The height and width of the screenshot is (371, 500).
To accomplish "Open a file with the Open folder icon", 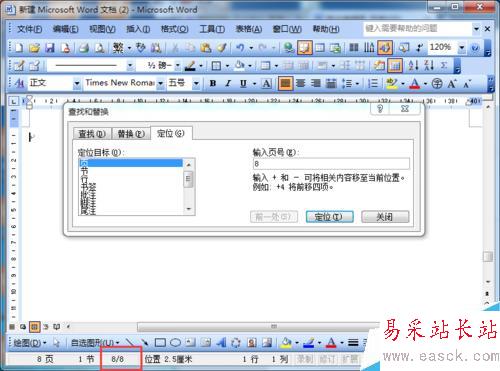I will [x=34, y=48].
